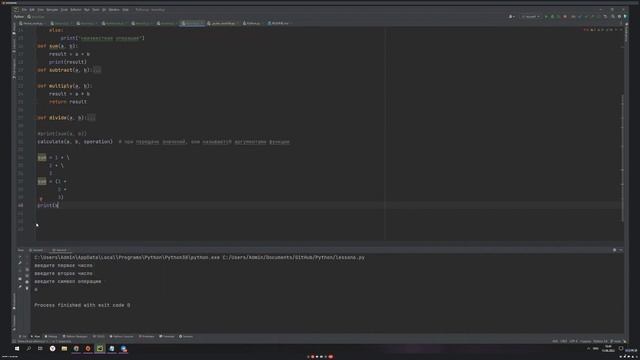Open the Terminal tool window
Screen dimensions: 640x360
167,336
